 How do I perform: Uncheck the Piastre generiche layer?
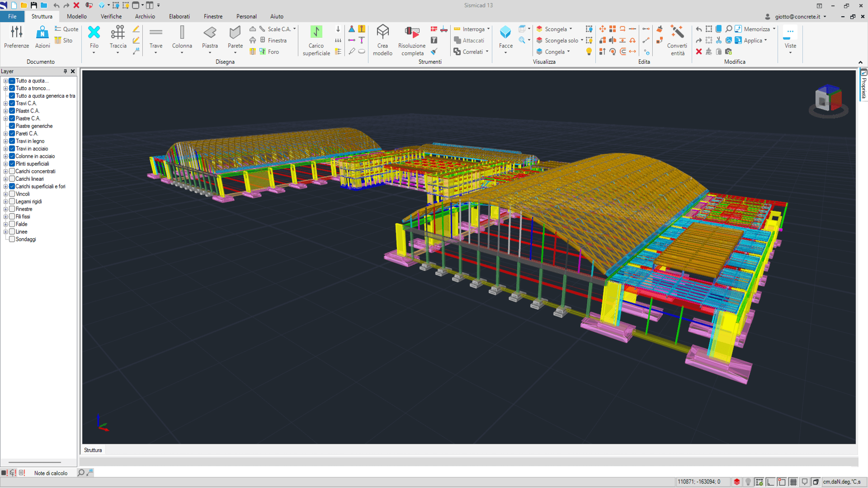[x=12, y=126]
